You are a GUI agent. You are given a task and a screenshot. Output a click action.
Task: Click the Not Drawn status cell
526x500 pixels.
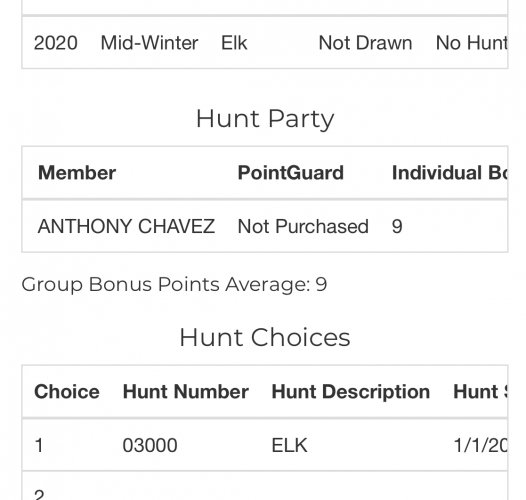coord(365,43)
